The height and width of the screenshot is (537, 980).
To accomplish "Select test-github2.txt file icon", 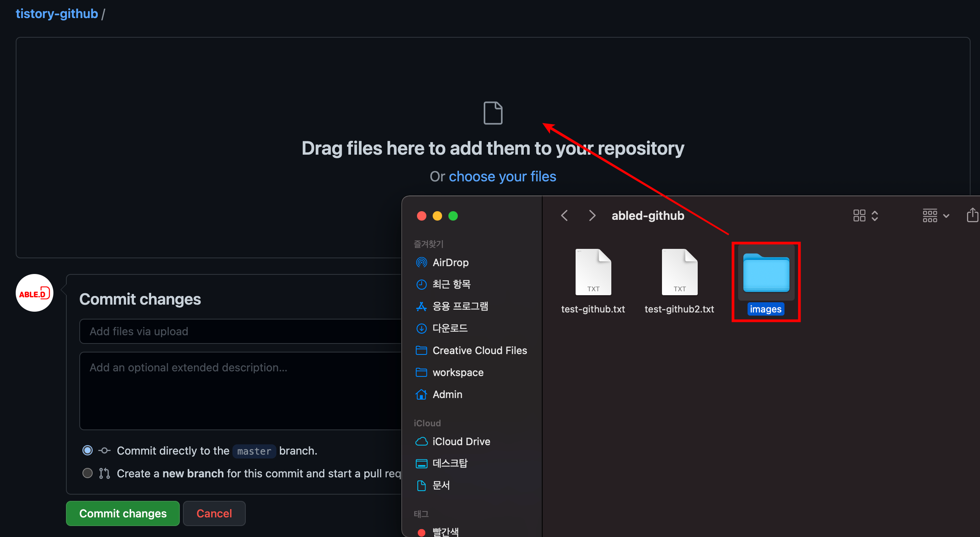I will pos(679,272).
